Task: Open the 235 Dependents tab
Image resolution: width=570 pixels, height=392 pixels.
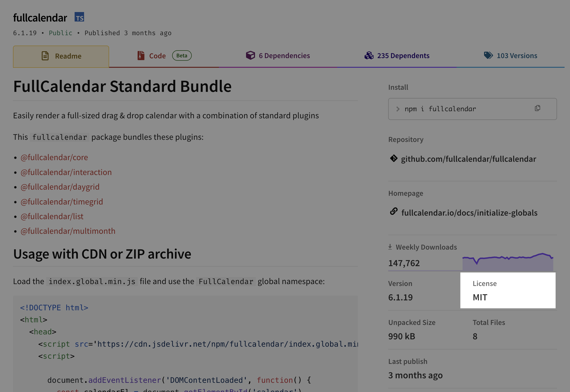Action: tap(403, 56)
